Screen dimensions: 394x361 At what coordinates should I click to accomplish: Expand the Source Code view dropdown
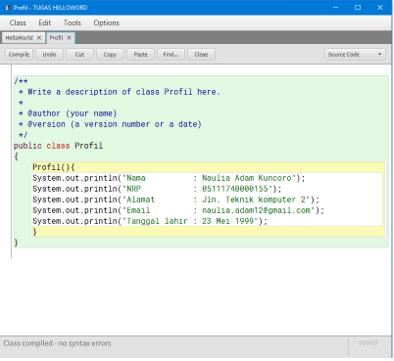pos(355,54)
